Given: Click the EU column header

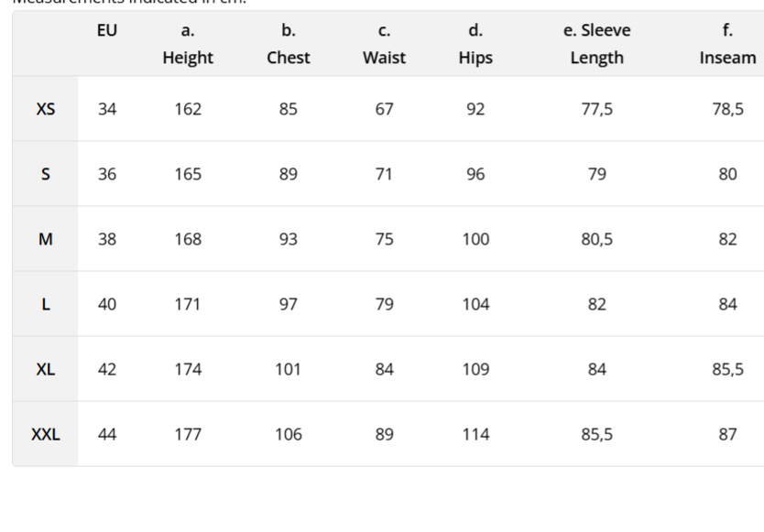Looking at the screenshot, I should [x=107, y=30].
